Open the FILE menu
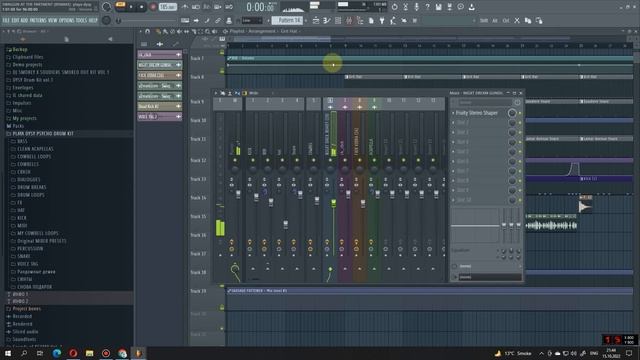 (x=6, y=20)
